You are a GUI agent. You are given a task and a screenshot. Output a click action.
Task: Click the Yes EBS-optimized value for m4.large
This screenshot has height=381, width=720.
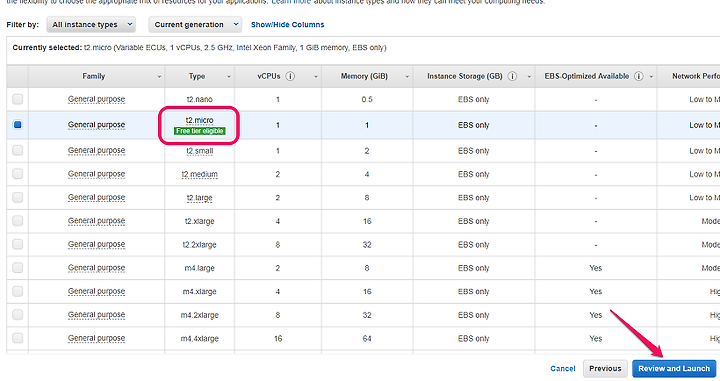tap(596, 268)
